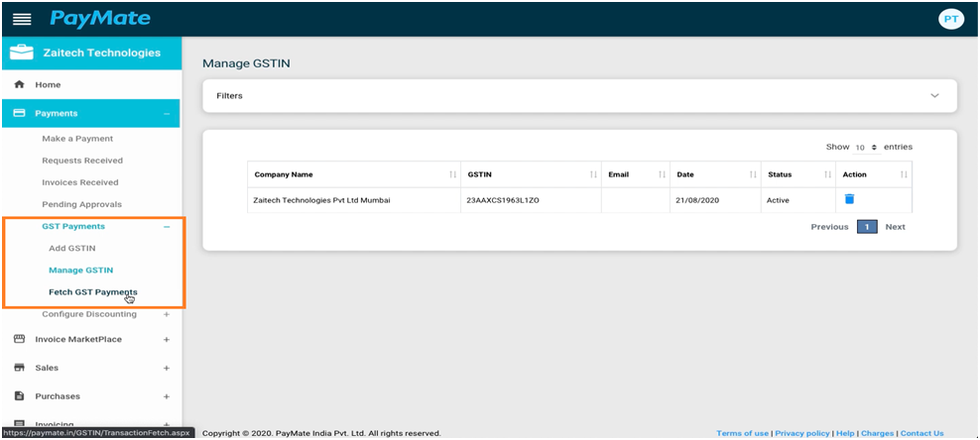980x440 pixels.
Task: Click the PayMate logo
Action: tap(100, 19)
